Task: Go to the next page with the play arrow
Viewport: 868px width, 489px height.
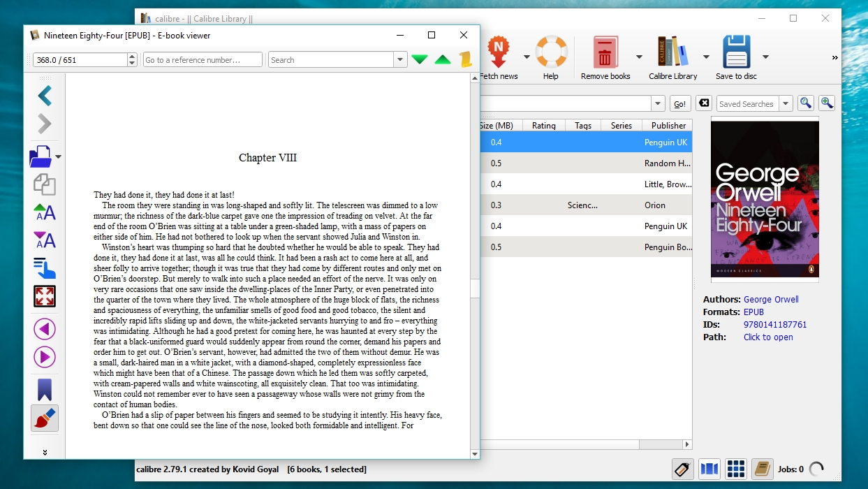Action: point(44,357)
